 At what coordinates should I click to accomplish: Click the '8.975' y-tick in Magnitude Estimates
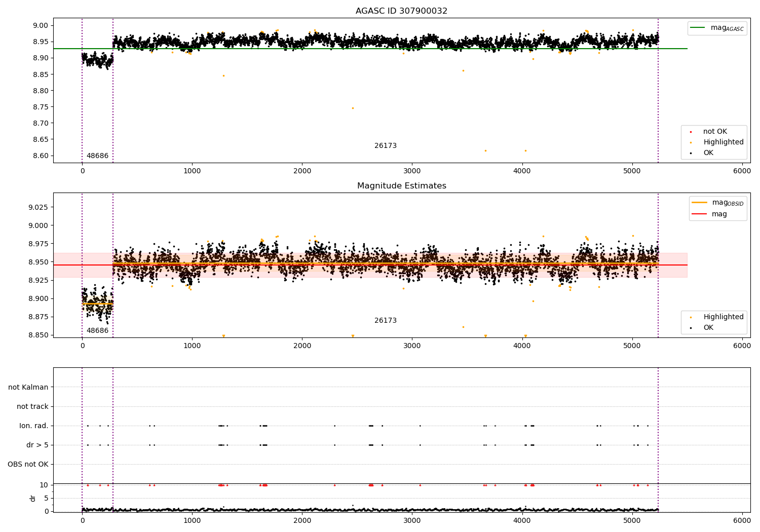(39, 244)
